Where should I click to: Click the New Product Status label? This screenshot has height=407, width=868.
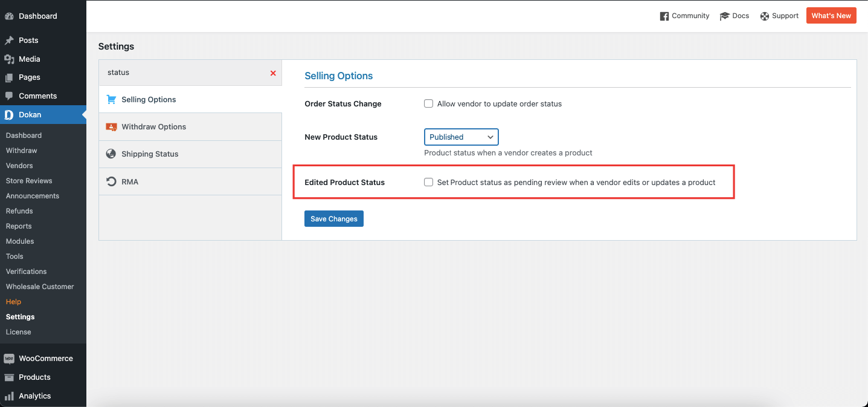tap(341, 137)
